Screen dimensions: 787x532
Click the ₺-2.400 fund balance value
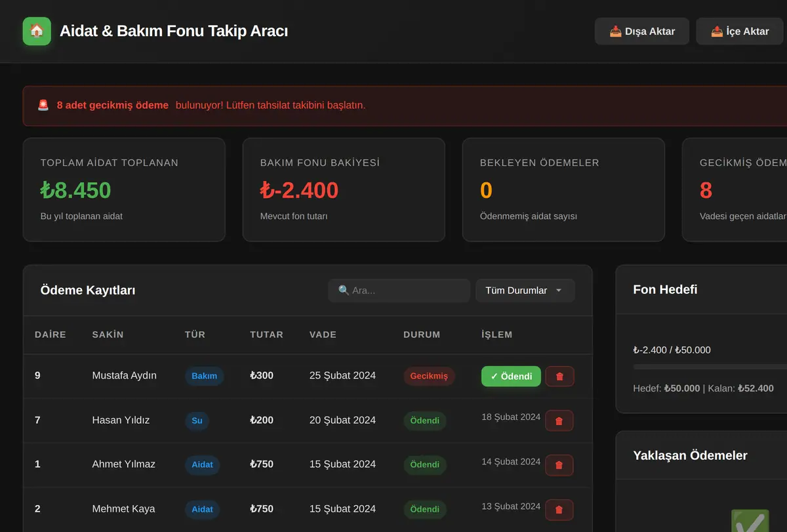click(299, 190)
